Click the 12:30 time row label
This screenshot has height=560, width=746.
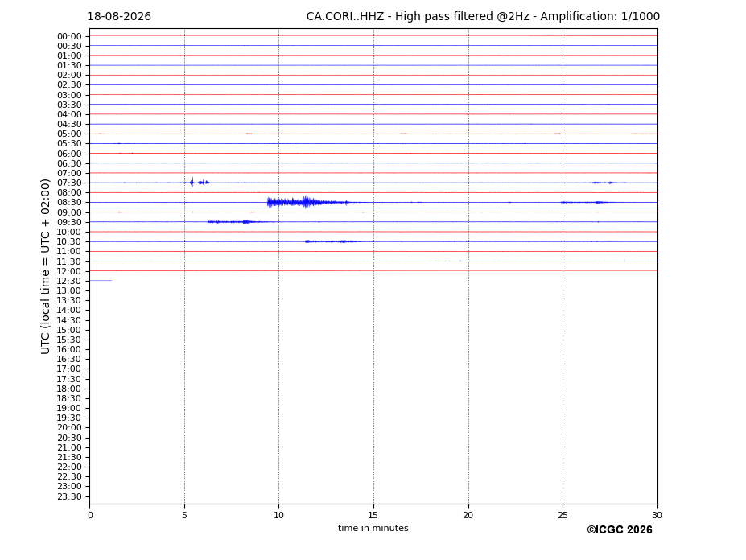point(69,281)
